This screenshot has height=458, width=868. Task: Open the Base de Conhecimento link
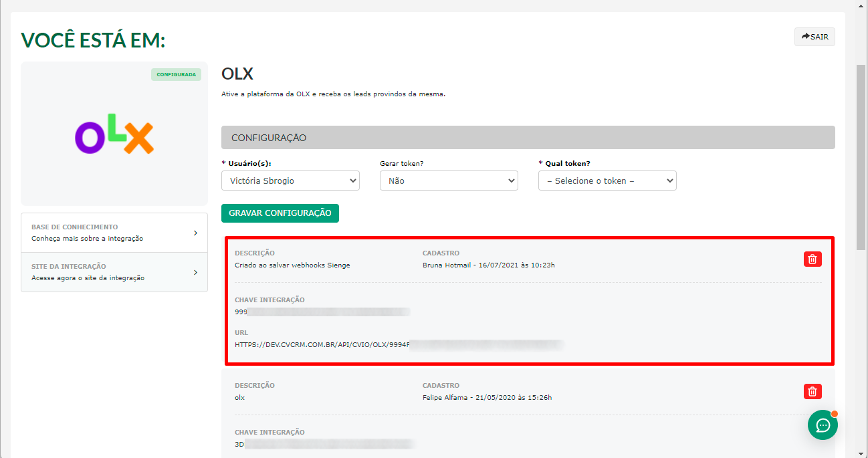(x=114, y=233)
